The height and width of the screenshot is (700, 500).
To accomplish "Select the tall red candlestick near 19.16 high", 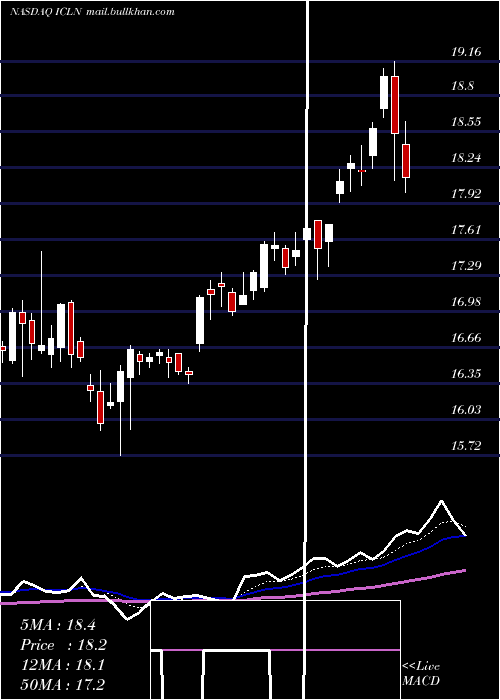I will click(395, 105).
